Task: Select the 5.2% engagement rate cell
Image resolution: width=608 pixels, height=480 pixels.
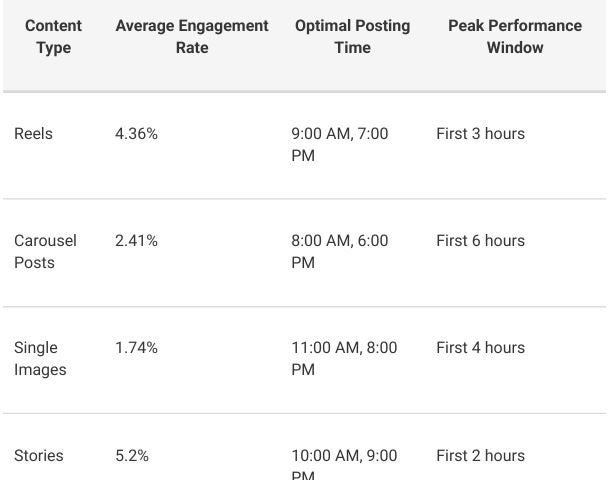Action: click(132, 456)
